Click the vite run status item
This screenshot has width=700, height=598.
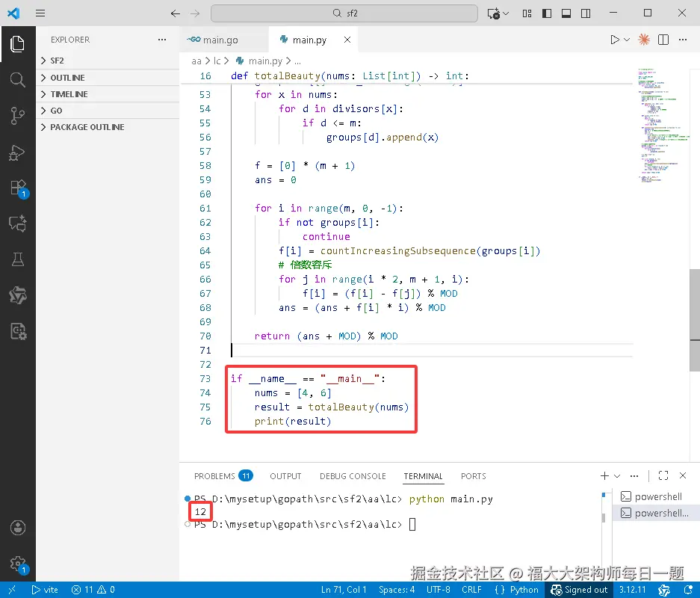(x=45, y=590)
